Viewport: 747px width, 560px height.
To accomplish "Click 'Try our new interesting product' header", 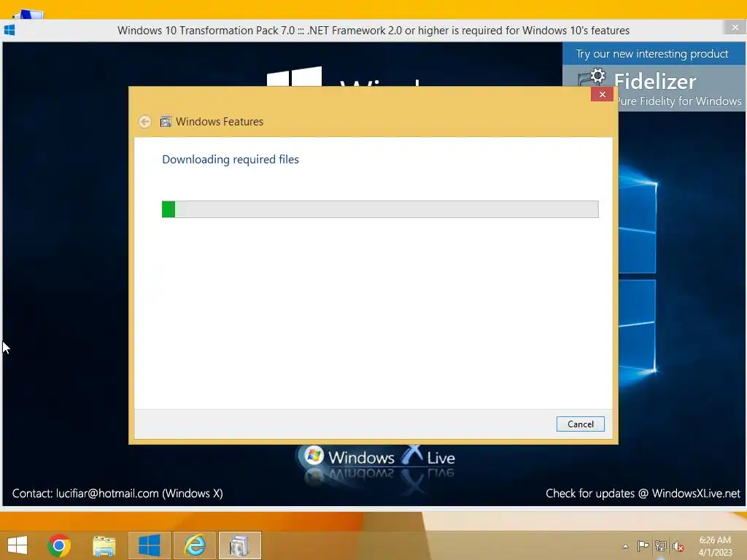I will pos(651,54).
